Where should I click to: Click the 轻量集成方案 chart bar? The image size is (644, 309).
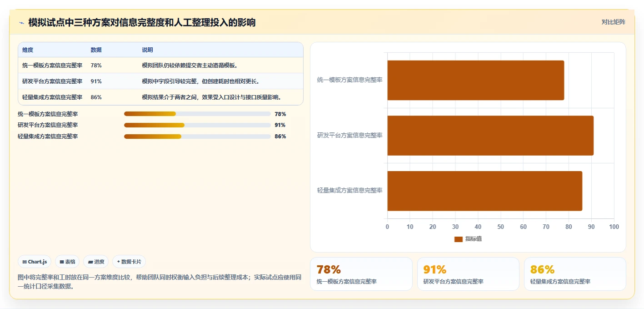point(484,191)
